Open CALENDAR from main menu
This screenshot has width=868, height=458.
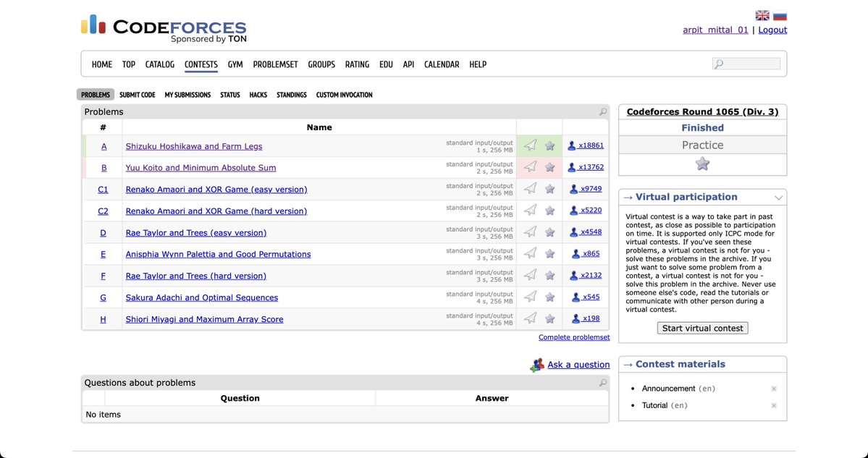pos(442,64)
